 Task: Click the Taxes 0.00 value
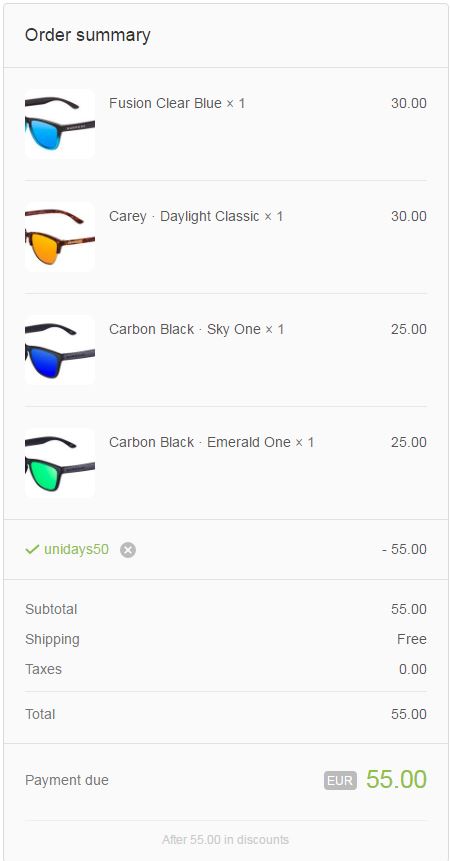click(413, 669)
